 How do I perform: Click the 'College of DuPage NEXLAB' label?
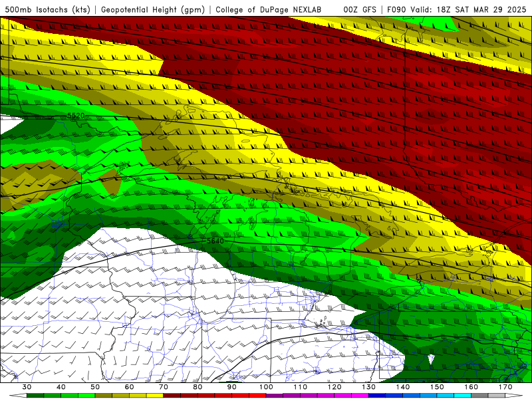(x=269, y=9)
